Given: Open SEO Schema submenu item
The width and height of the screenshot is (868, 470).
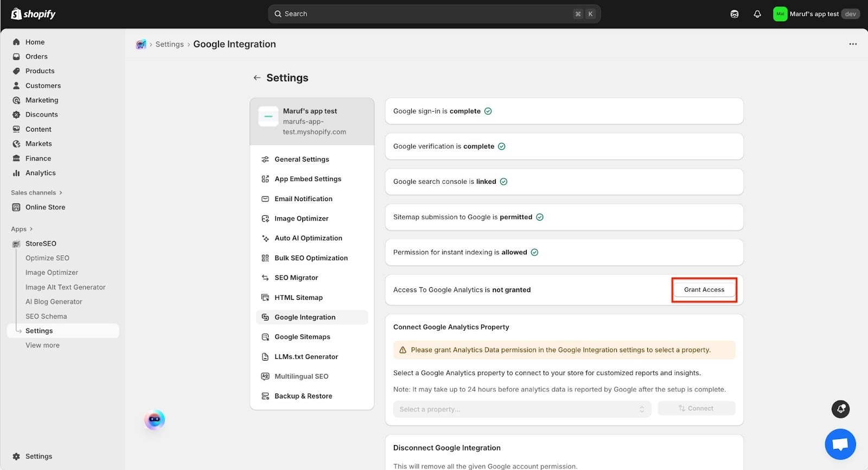Looking at the screenshot, I should point(46,316).
